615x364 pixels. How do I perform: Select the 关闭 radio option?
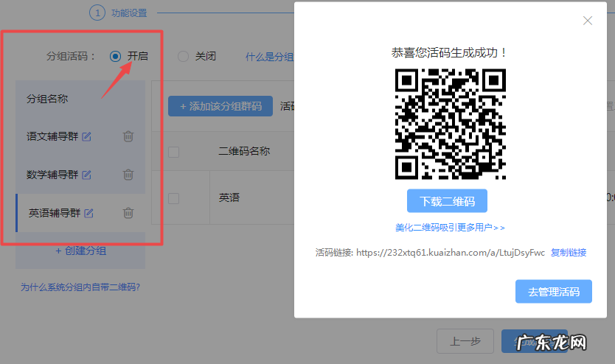click(x=183, y=57)
